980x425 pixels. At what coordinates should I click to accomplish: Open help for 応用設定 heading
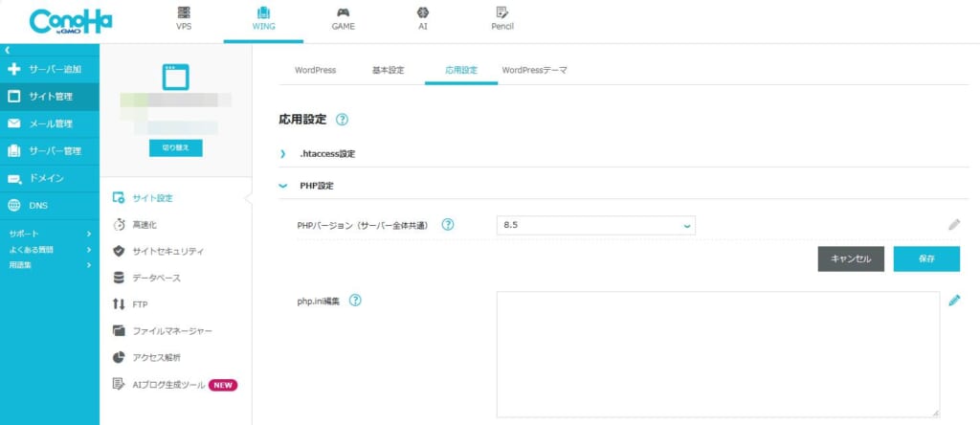342,120
